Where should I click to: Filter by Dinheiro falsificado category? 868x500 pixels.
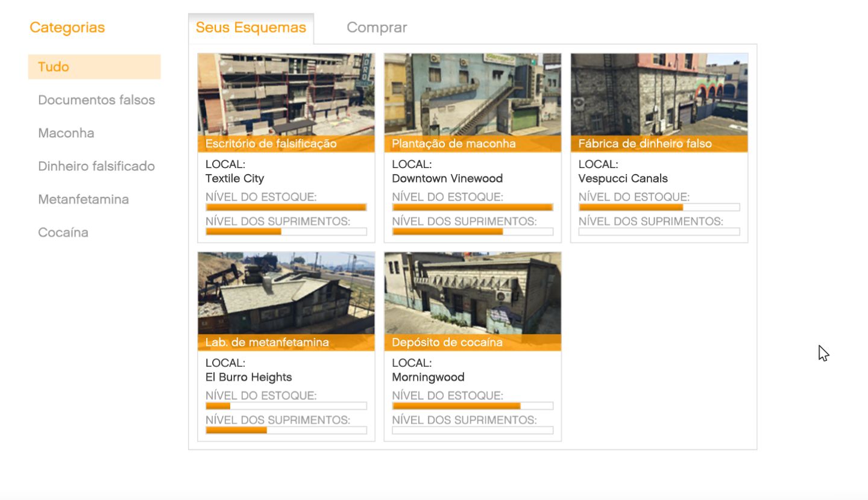pyautogui.click(x=96, y=166)
